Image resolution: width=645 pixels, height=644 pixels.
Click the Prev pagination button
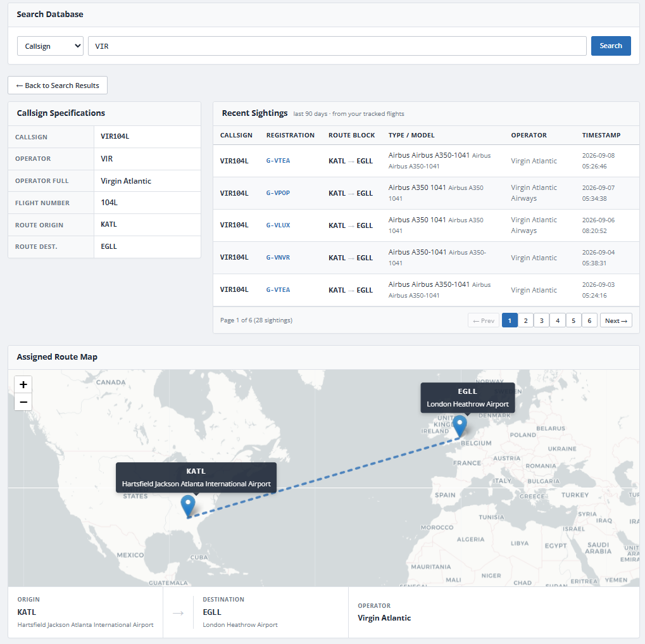tap(484, 320)
